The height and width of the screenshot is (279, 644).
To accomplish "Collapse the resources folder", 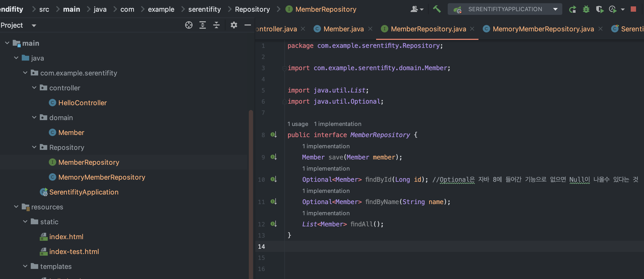I will (16, 206).
